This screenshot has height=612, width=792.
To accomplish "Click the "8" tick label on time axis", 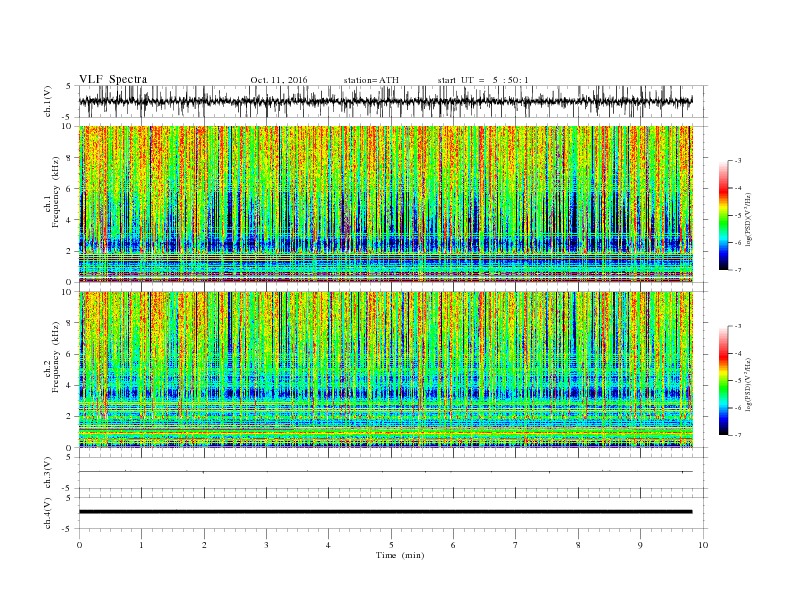I will tap(578, 545).
